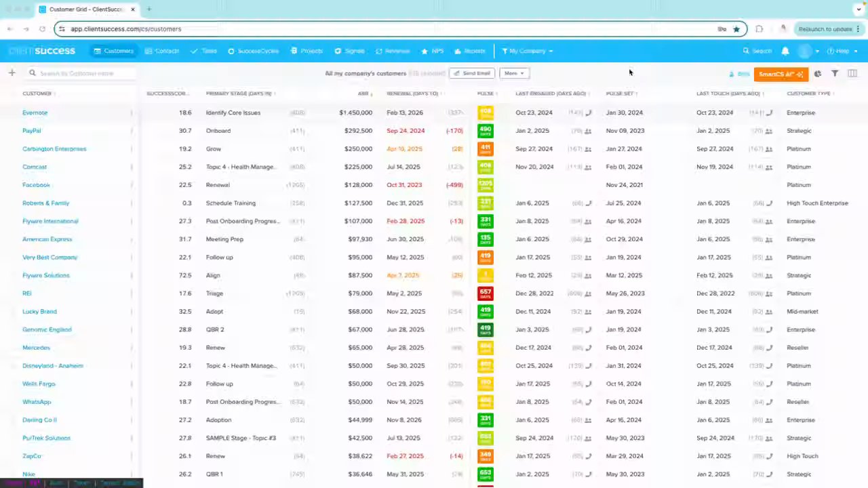The image size is (868, 488).
Task: Open Carbington Enterprises customer link
Action: coord(54,149)
